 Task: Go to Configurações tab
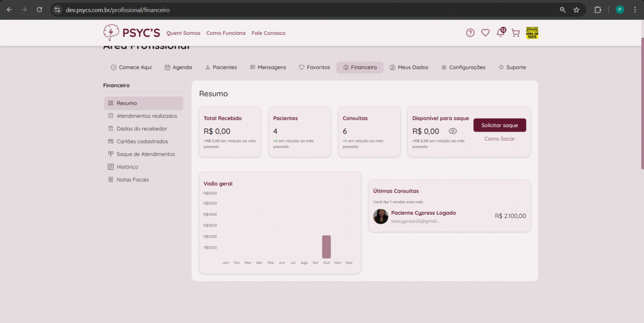pos(463,68)
